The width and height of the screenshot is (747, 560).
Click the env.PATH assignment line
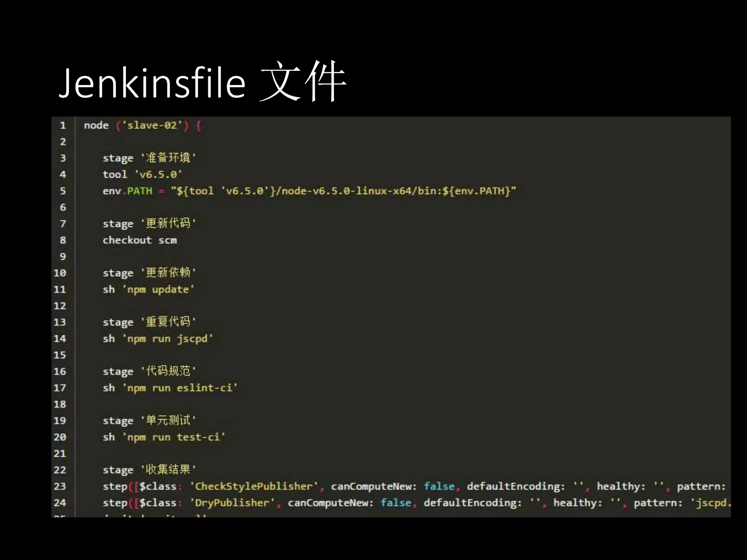coord(309,191)
